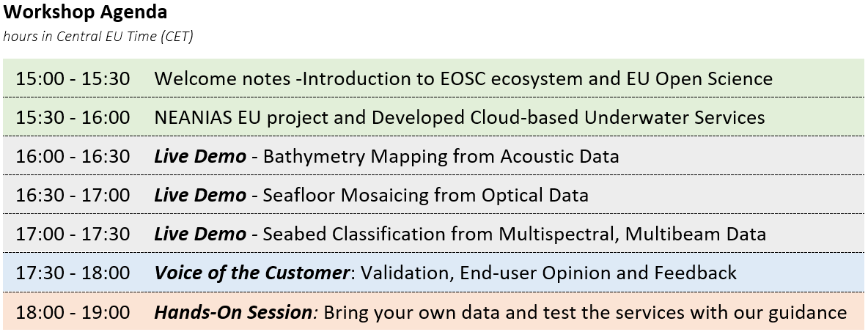Click the 17:00 - 17:30 time slot
Screen dimensions: 868x332
click(73, 234)
